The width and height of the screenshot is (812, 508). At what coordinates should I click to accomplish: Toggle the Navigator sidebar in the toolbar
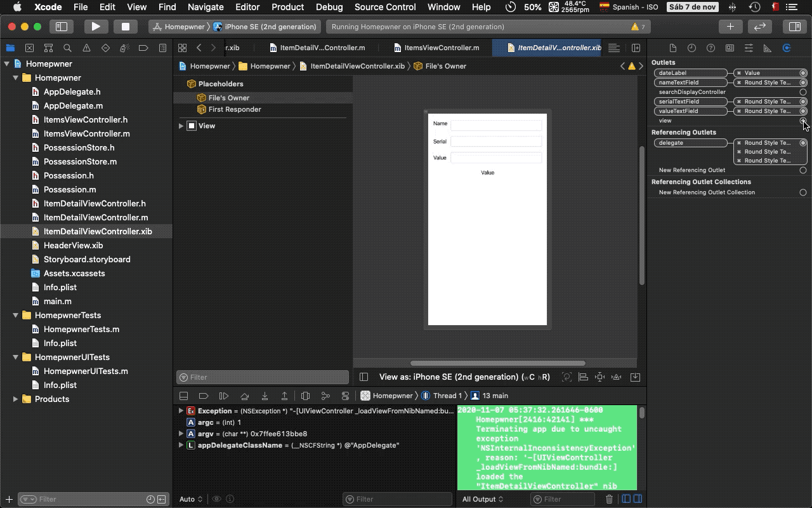tap(62, 27)
